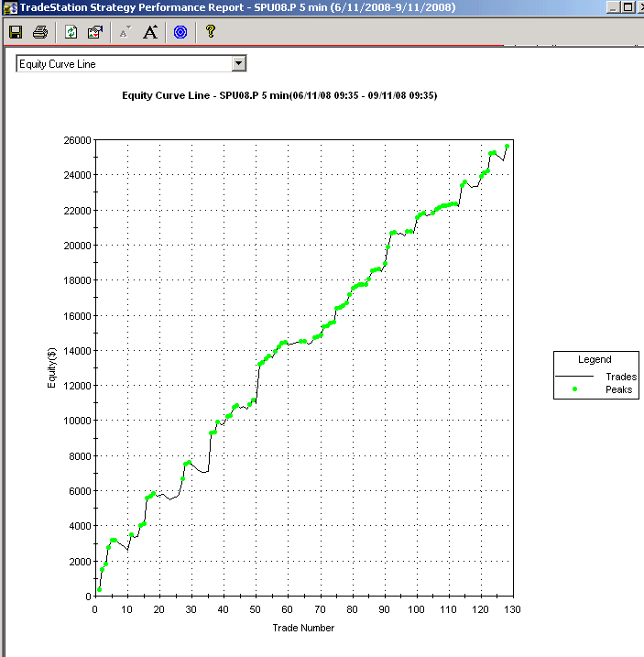Image resolution: width=644 pixels, height=657 pixels.
Task: Open report settings chart-with-pencil icon
Action: [95, 32]
